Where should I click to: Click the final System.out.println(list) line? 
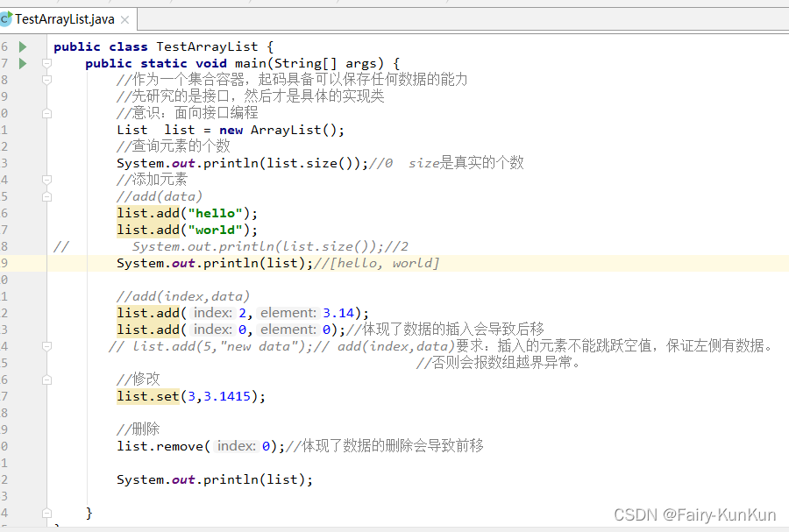(x=215, y=479)
